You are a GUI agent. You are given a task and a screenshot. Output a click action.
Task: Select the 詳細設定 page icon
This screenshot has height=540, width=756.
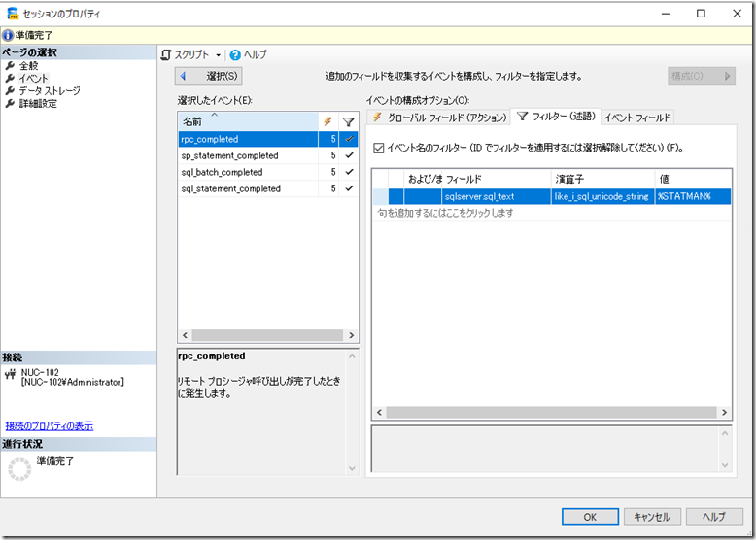tap(10, 104)
